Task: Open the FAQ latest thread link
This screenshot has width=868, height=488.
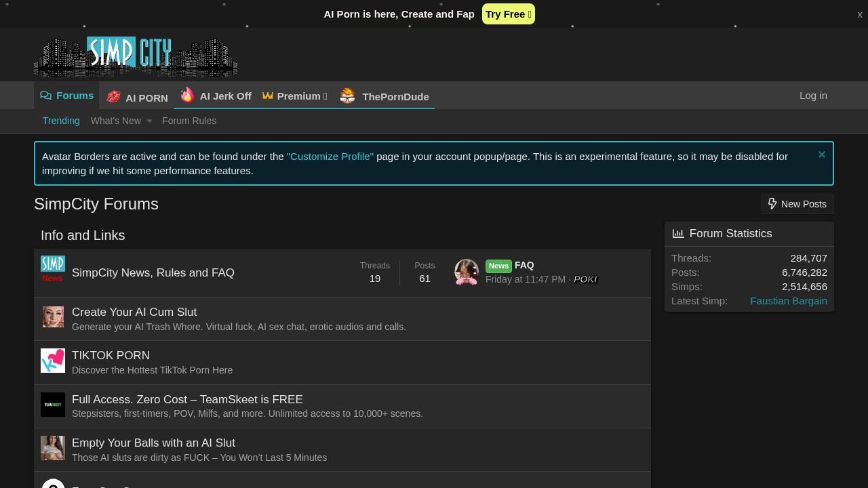Action: [x=524, y=265]
